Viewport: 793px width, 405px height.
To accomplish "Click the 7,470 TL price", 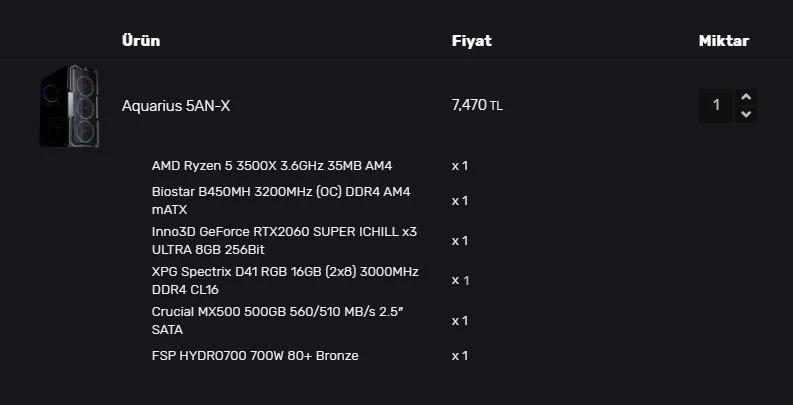I will [477, 105].
